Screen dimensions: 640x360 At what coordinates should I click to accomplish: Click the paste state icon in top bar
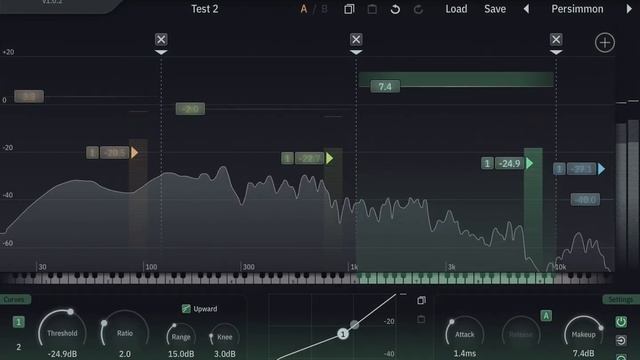coord(372,9)
